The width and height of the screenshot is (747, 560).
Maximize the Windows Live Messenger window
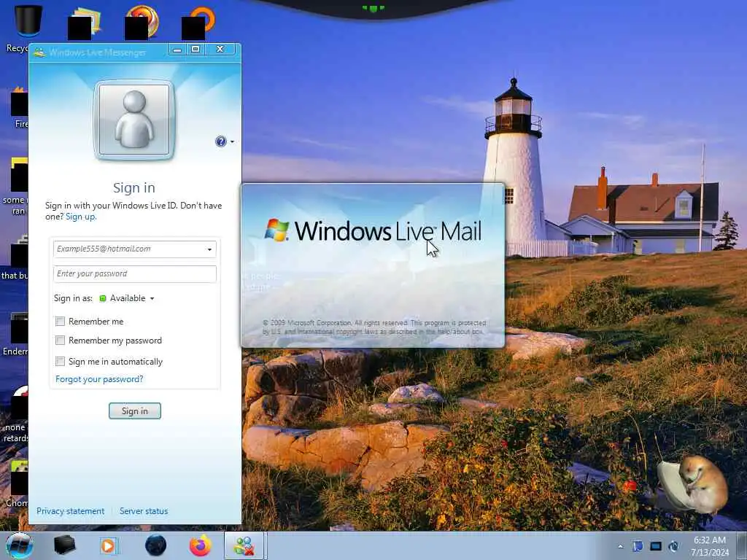tap(196, 50)
